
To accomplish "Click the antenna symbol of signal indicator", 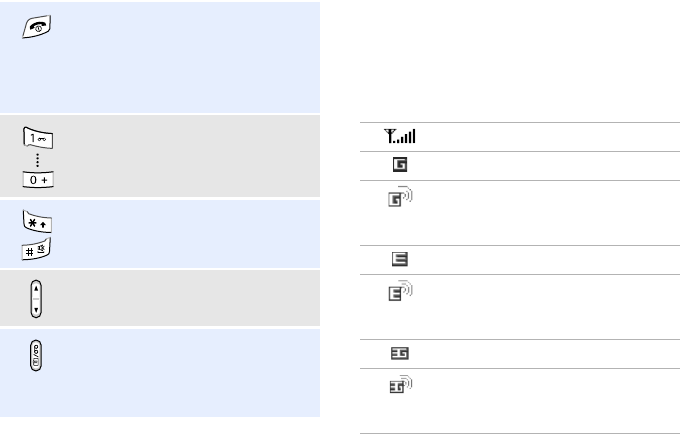I will coord(388,137).
